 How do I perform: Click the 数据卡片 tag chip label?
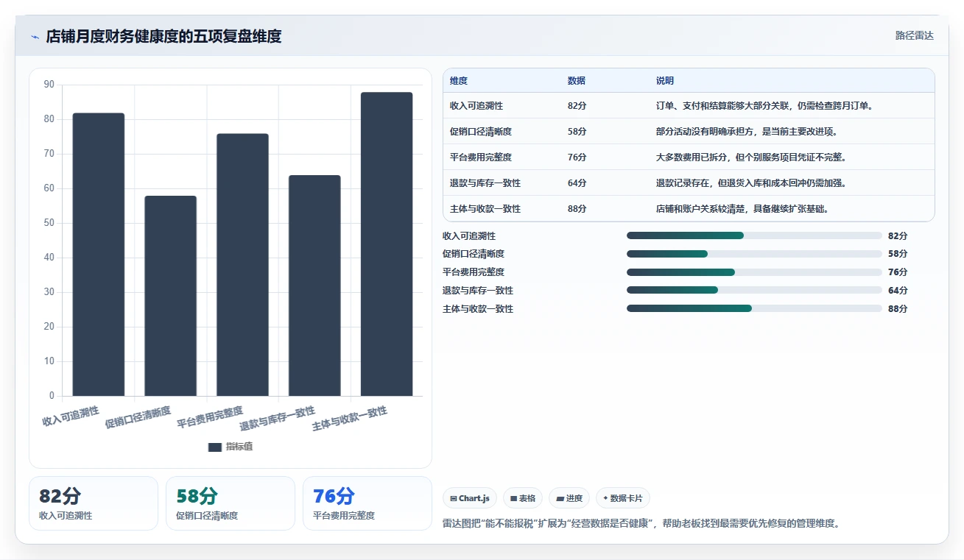(627, 498)
